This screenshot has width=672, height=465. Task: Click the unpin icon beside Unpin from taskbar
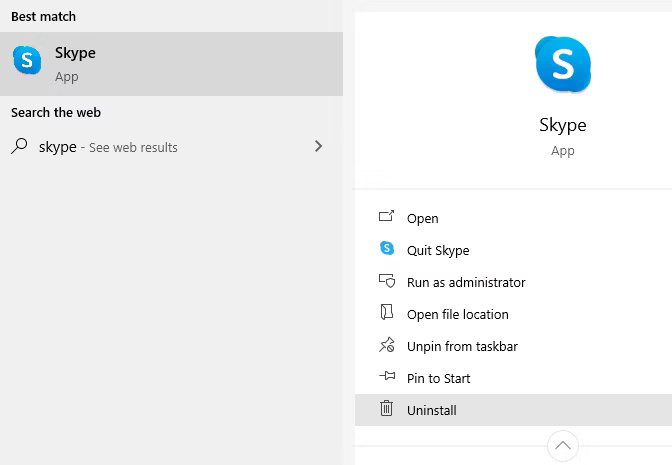387,345
